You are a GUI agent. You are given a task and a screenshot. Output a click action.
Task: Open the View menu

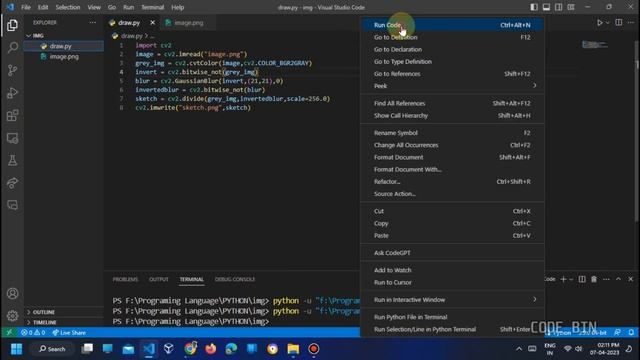94,7
